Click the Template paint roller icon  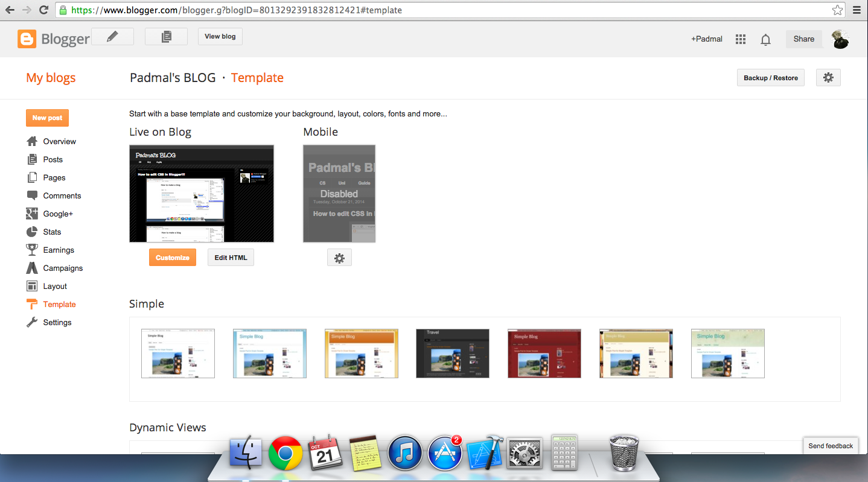(x=32, y=304)
